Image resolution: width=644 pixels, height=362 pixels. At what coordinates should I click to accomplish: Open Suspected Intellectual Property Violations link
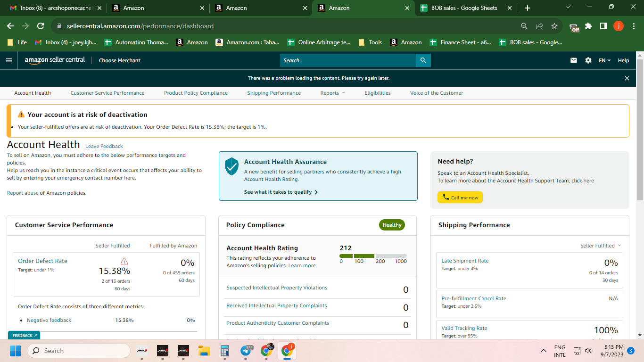277,288
